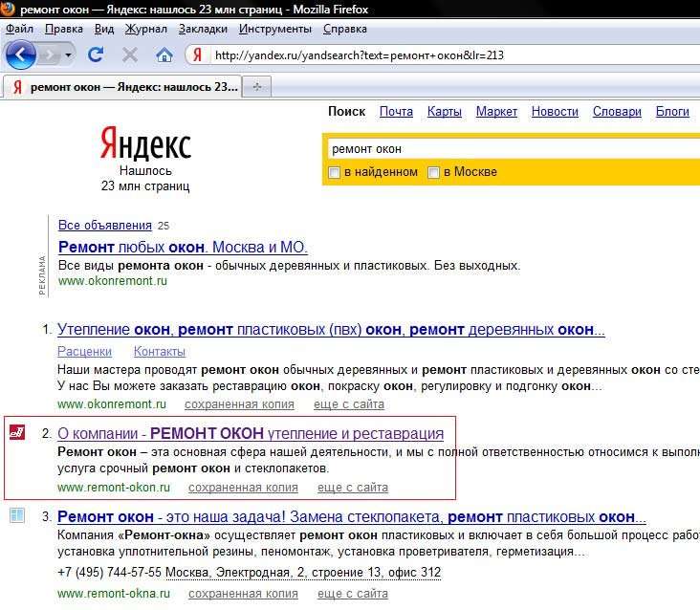Stop loading with the X icon
Viewport: 700px width, 610px height.
click(129, 54)
